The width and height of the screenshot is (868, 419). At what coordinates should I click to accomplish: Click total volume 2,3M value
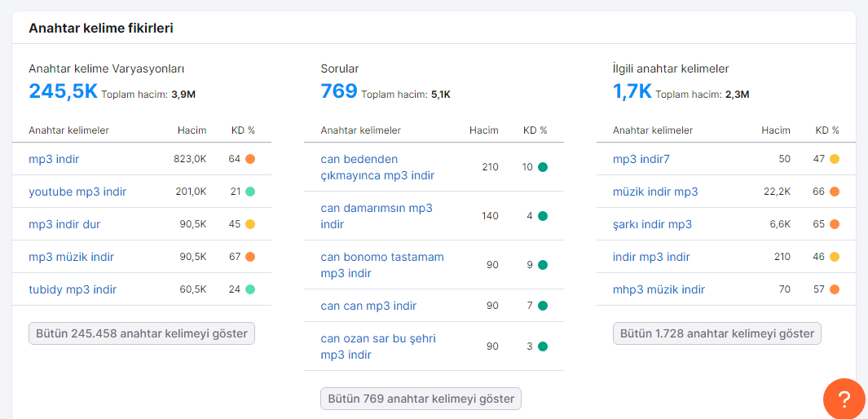coord(738,95)
